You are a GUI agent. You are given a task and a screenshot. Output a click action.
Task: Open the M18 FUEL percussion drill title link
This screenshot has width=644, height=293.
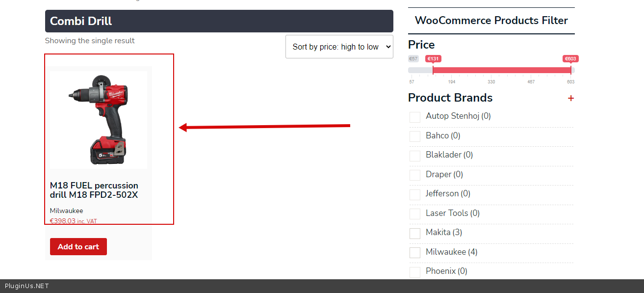(x=94, y=190)
